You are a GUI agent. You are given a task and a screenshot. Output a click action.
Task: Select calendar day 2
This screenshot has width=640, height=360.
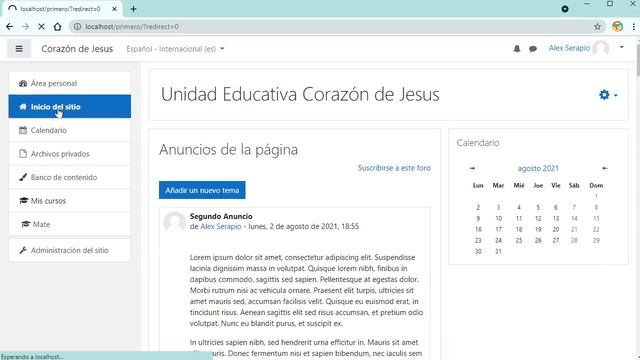(478, 207)
